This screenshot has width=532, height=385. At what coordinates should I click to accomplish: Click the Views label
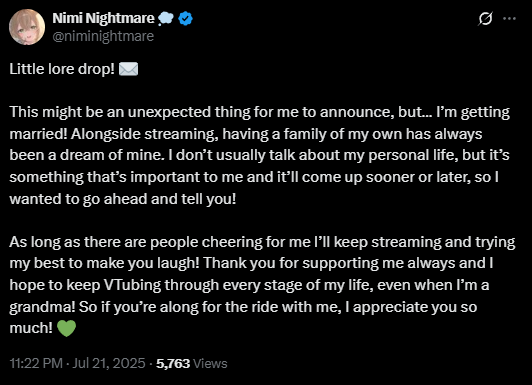click(x=210, y=363)
